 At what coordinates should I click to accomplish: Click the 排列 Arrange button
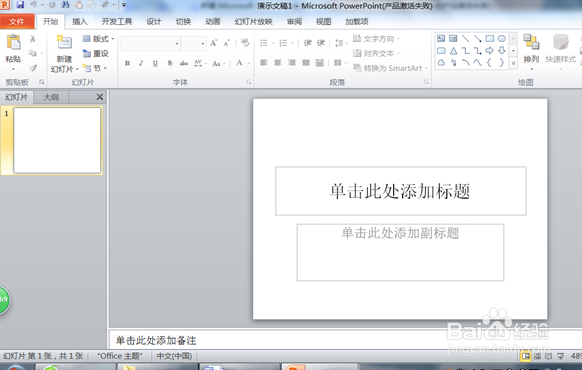[x=531, y=51]
